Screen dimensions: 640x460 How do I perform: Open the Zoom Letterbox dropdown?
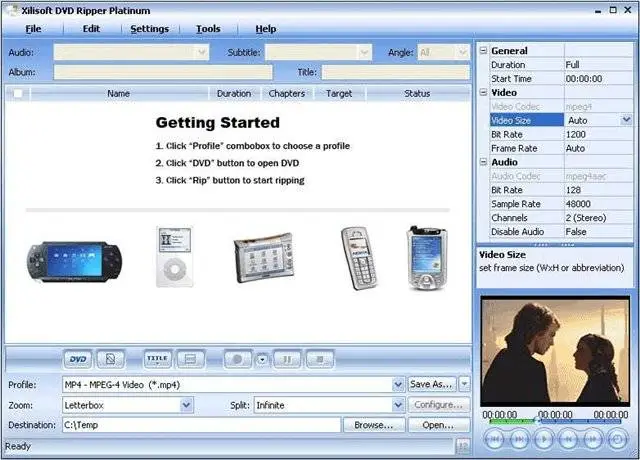[x=187, y=405]
